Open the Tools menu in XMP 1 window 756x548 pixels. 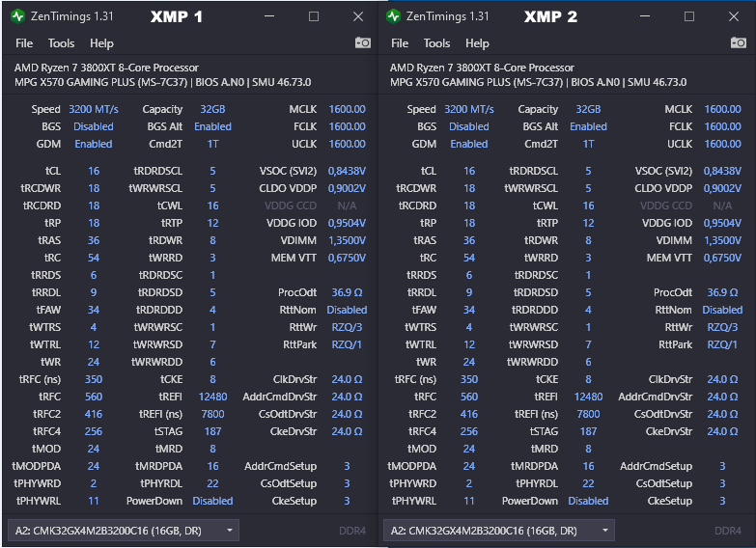[61, 43]
